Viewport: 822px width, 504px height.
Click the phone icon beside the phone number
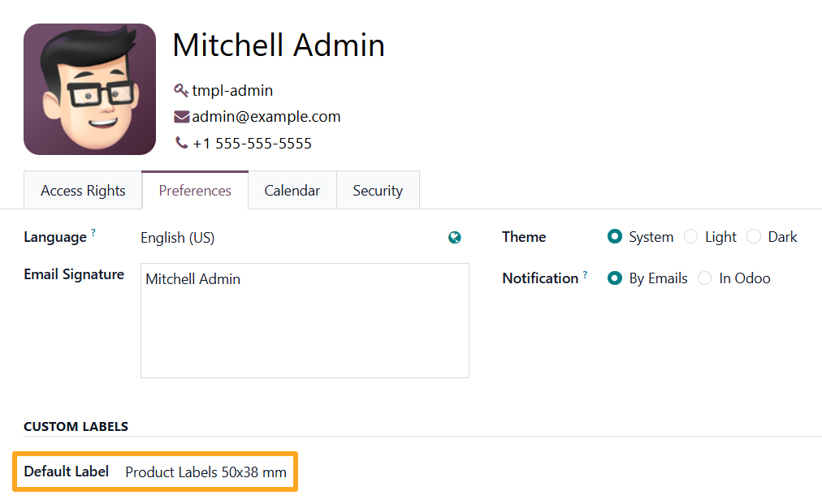coord(181,144)
